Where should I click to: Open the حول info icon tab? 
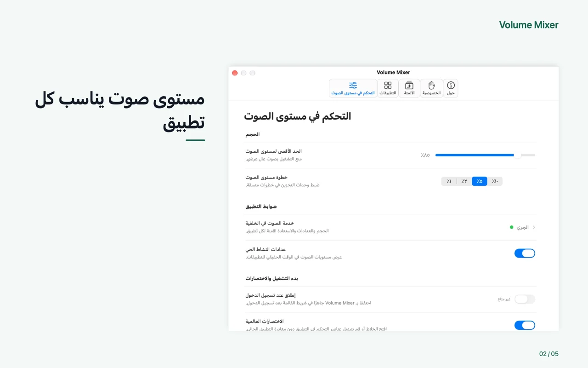click(x=451, y=88)
